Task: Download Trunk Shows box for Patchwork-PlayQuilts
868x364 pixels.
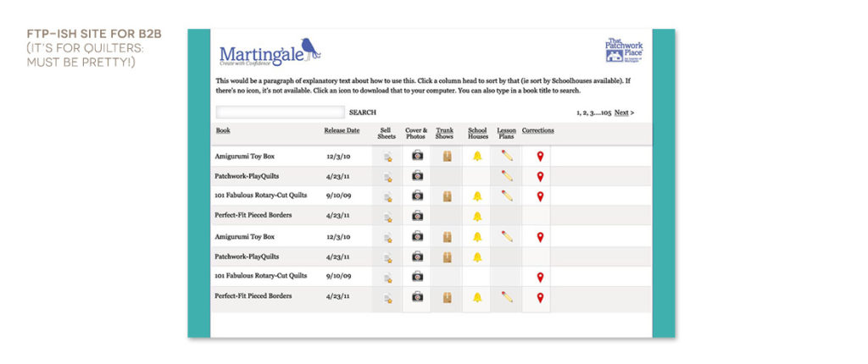Action: coord(446,257)
